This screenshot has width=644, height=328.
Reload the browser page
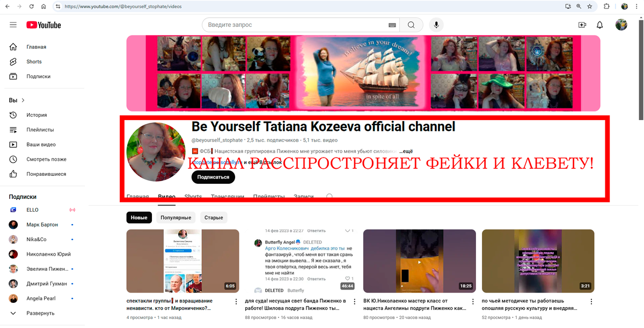pos(32,6)
